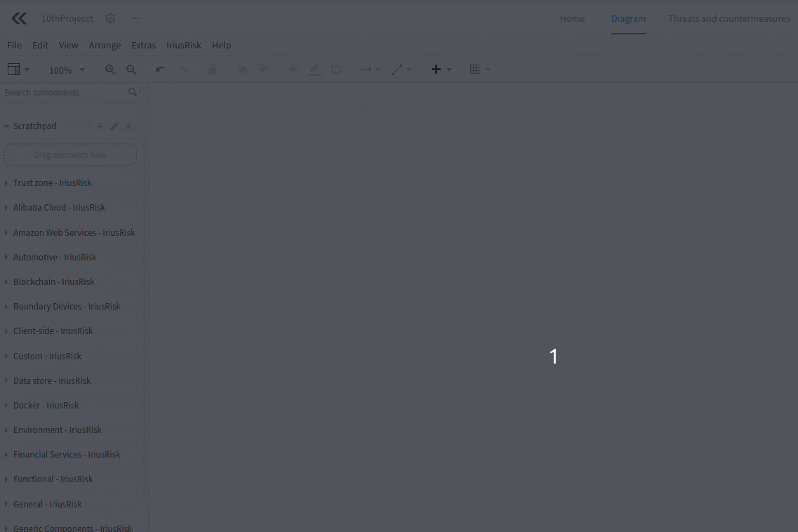Expand Amazon Web Services - IriusRisk
Screen dimensions: 798x532
pos(6,232)
